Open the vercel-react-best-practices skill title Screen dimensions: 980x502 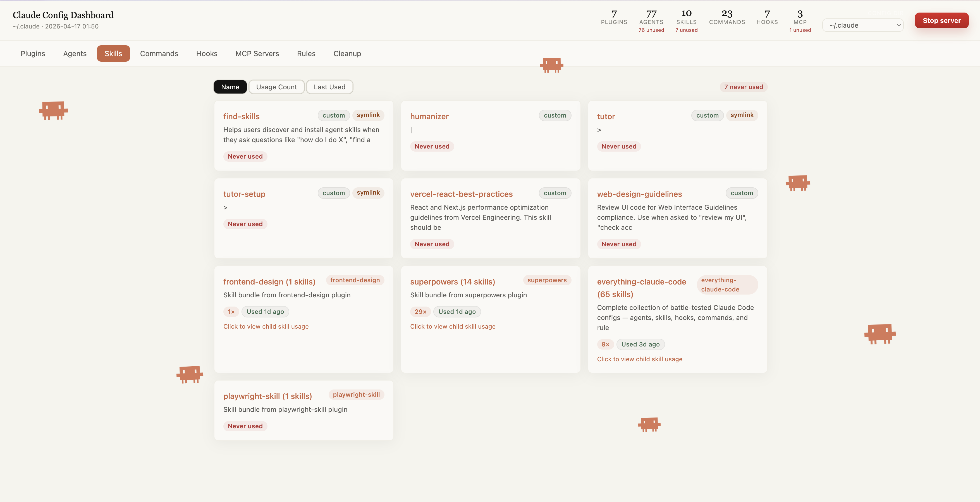(x=462, y=194)
